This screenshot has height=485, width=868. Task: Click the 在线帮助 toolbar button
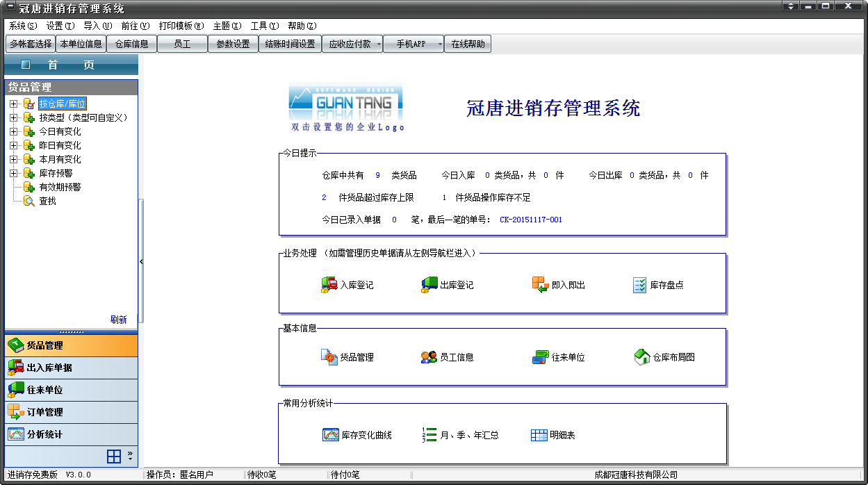tap(468, 44)
